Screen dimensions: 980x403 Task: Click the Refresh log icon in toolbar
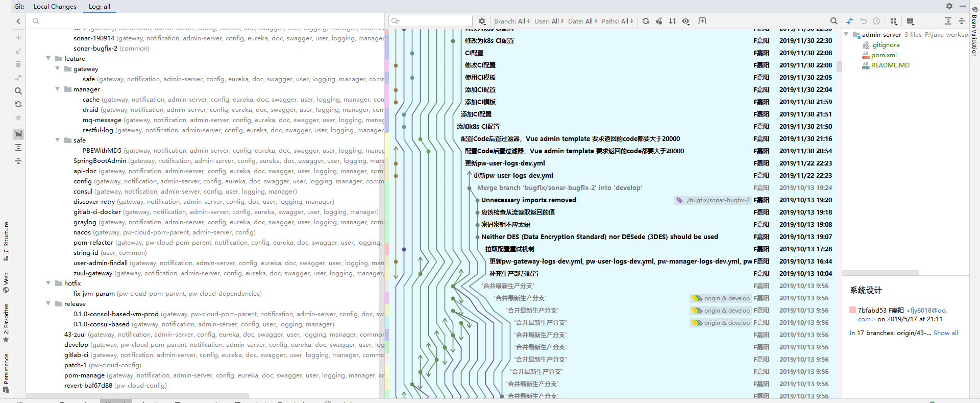coord(646,21)
